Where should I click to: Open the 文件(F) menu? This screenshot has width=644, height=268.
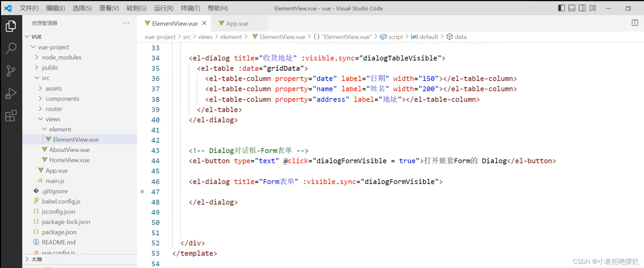[29, 8]
